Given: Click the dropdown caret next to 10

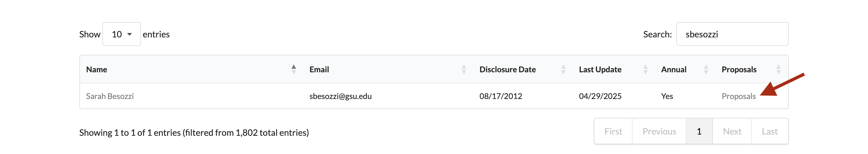Looking at the screenshot, I should (x=129, y=34).
